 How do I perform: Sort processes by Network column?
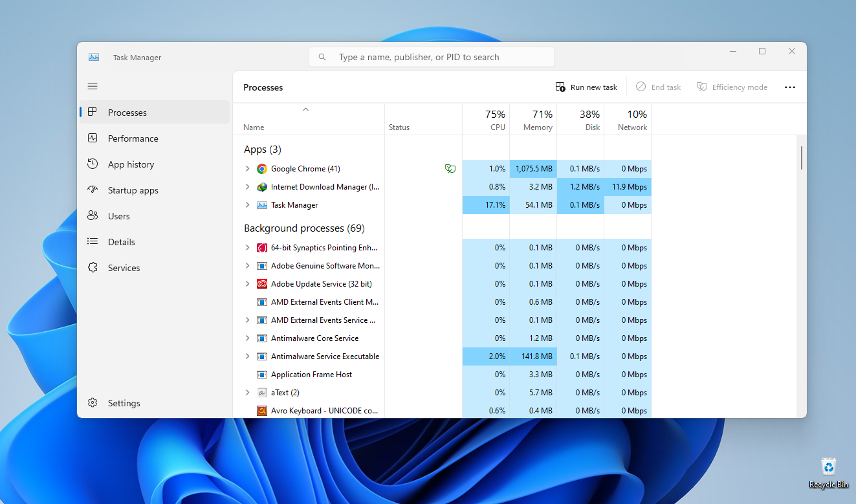point(628,120)
